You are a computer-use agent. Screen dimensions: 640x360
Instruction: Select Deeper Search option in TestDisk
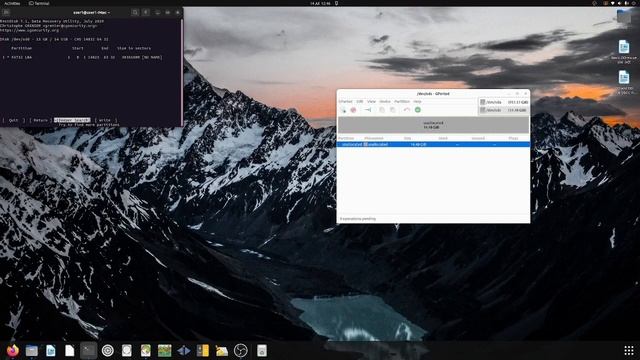[x=72, y=120]
